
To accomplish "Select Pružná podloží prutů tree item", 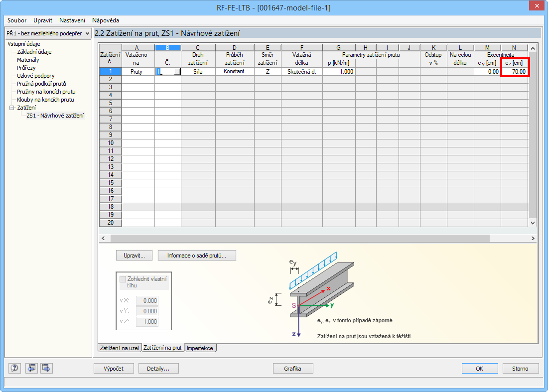I will pyautogui.click(x=41, y=84).
